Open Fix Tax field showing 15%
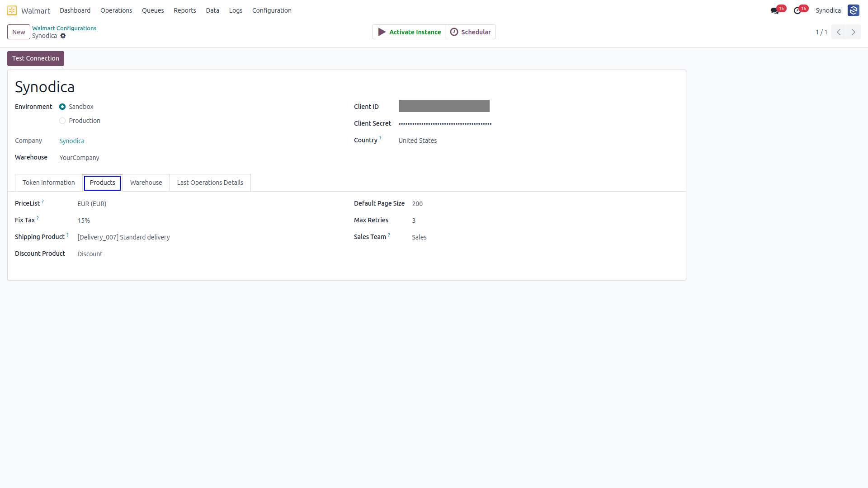This screenshot has height=488, width=868. pos(84,221)
